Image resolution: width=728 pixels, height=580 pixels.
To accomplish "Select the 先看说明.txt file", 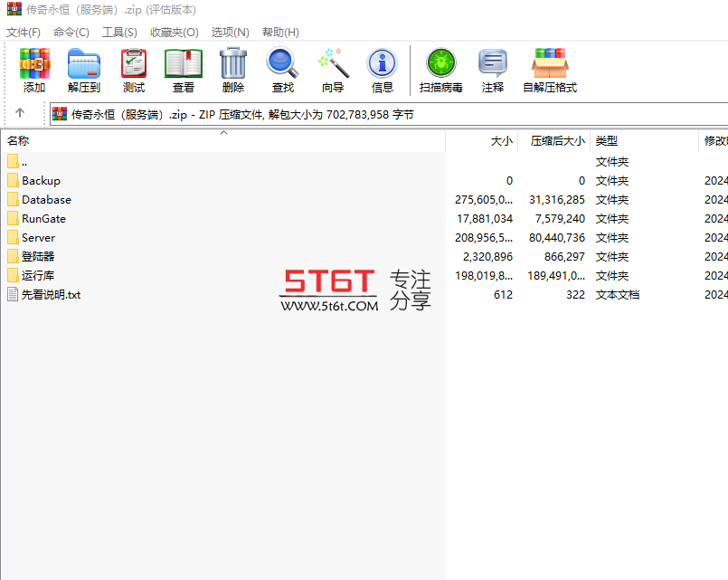I will (x=51, y=295).
